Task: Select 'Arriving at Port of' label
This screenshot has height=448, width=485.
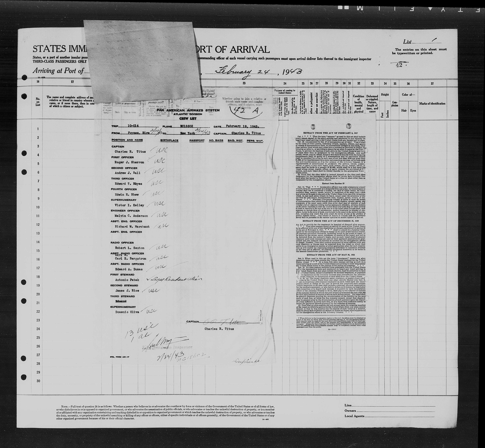Action: pos(58,71)
